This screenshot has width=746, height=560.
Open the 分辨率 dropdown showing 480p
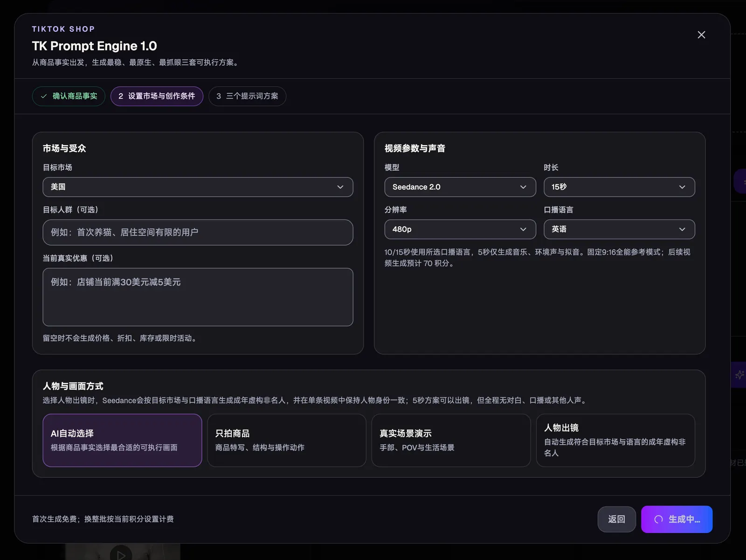(460, 229)
